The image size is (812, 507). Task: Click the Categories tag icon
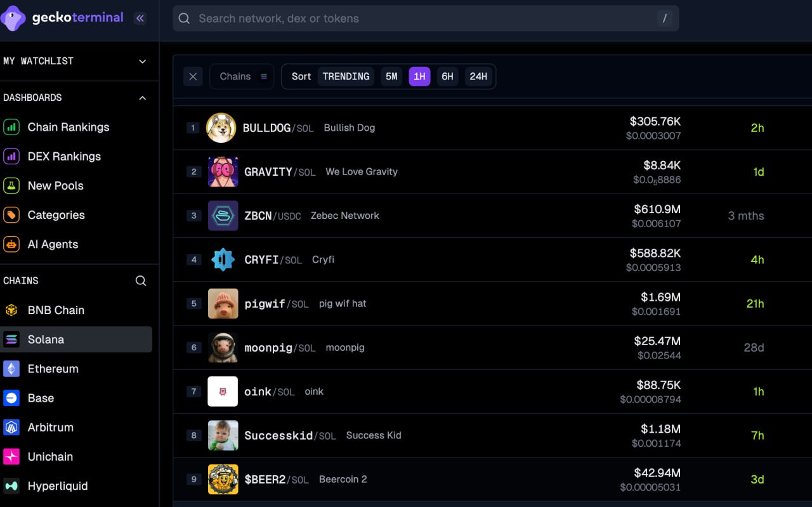[11, 214]
